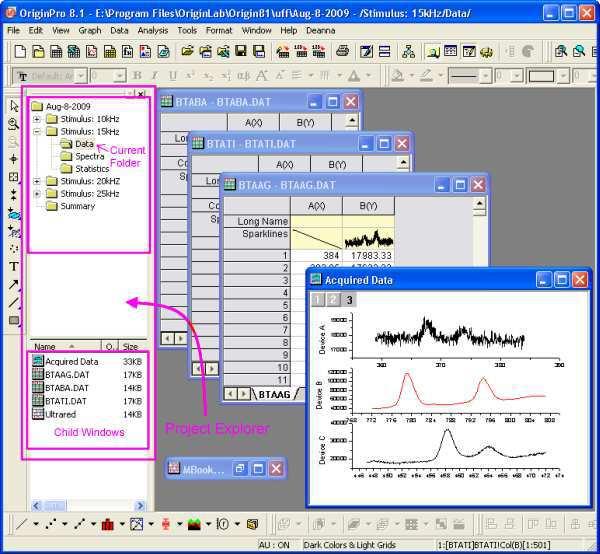Expand the Stimulus: 20kHz folder
This screenshot has width=600, height=554.
pos(37,181)
